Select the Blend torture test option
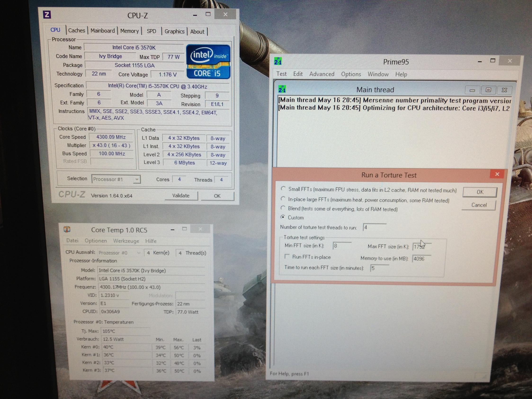532x399 pixels. tap(283, 208)
